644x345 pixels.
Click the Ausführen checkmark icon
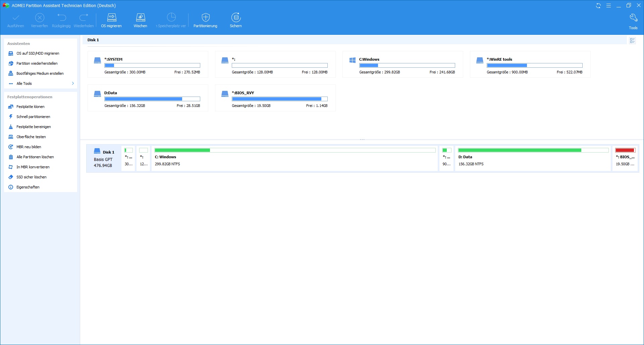click(x=16, y=17)
